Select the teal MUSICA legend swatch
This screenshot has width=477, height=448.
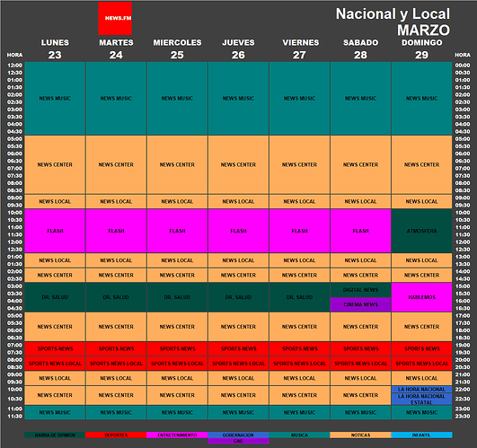tap(299, 435)
